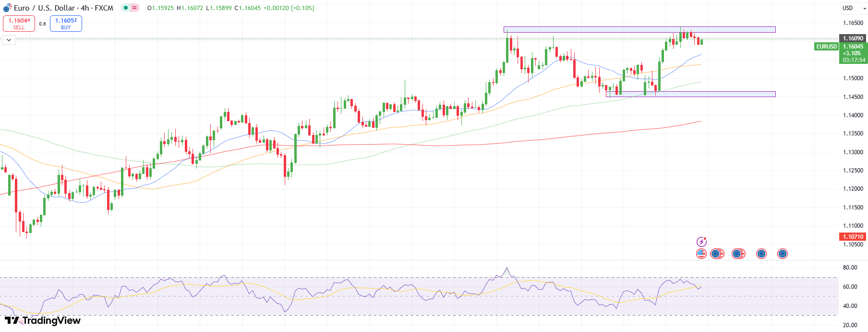
Task: Click the green market status dot
Action: pos(126,8)
